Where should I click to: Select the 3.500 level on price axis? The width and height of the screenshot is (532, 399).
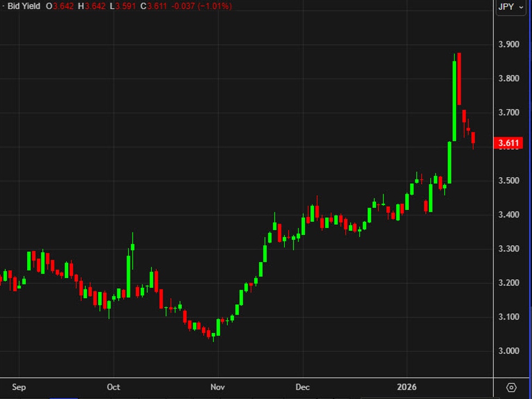click(x=509, y=180)
